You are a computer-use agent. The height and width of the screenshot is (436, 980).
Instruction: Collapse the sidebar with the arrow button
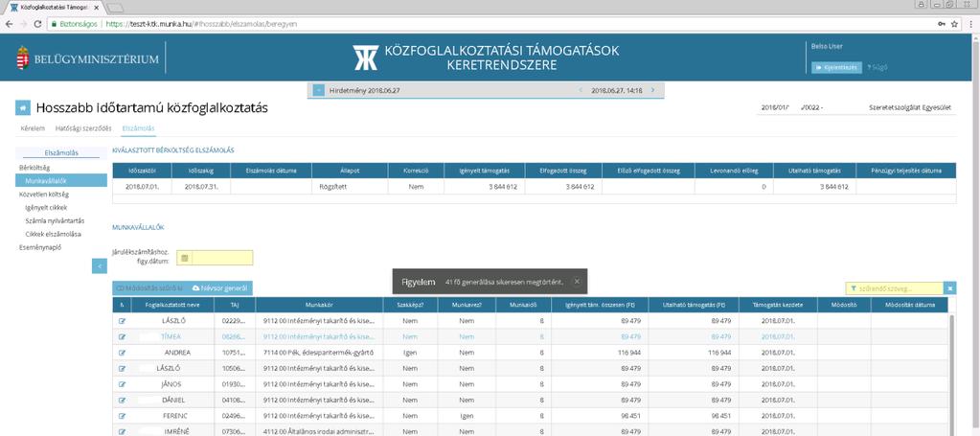[x=100, y=266]
